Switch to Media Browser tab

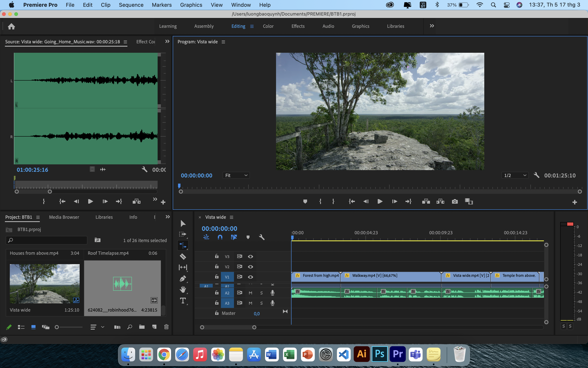tap(64, 217)
